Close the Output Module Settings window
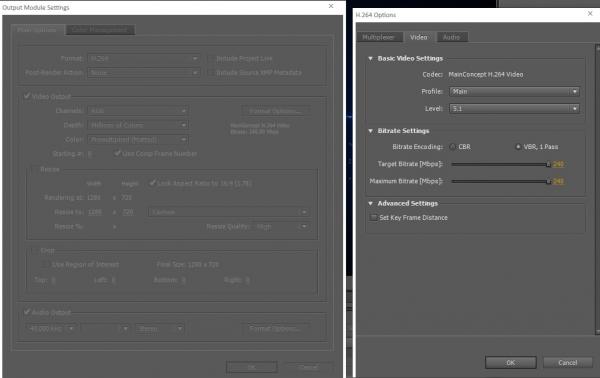600x378 pixels. [331, 6]
